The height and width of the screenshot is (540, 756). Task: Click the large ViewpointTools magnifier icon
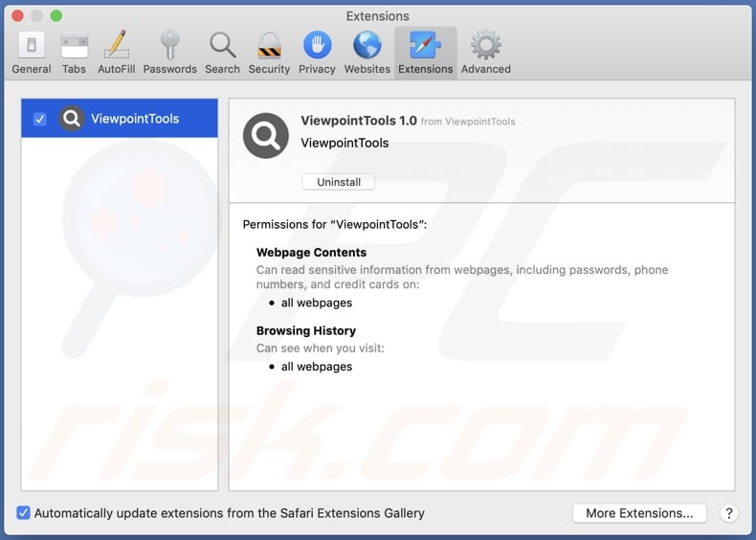click(266, 136)
